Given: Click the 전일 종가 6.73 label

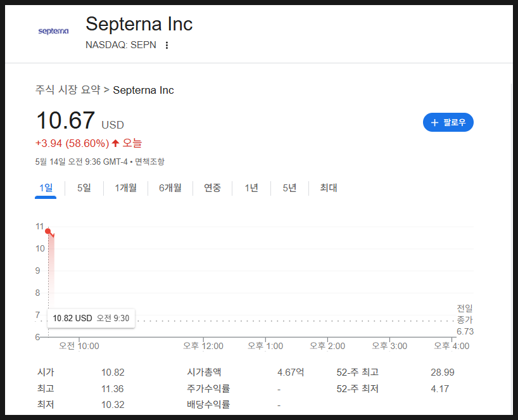Looking at the screenshot, I should (x=465, y=320).
